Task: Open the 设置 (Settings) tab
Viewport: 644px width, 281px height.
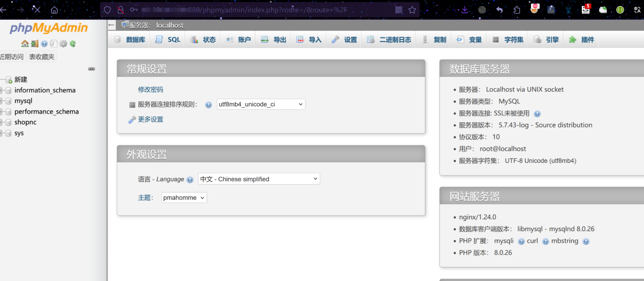Action: pos(344,40)
